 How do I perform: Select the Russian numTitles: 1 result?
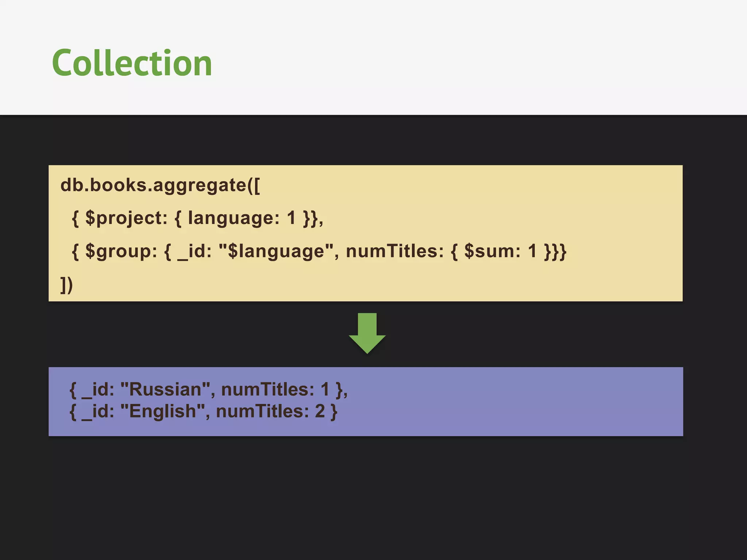click(208, 389)
